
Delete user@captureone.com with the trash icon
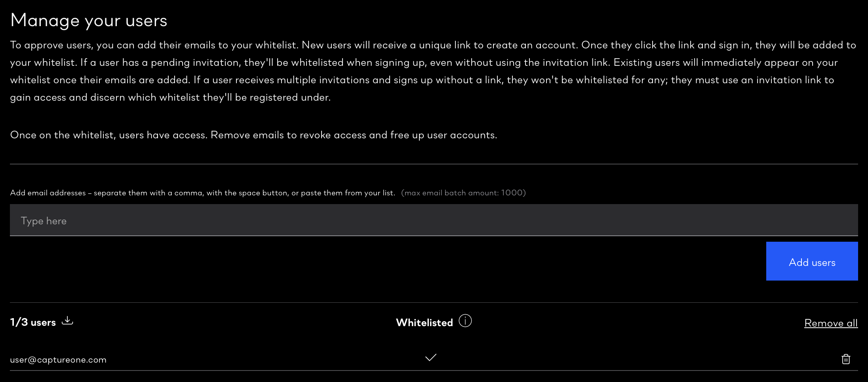click(846, 359)
